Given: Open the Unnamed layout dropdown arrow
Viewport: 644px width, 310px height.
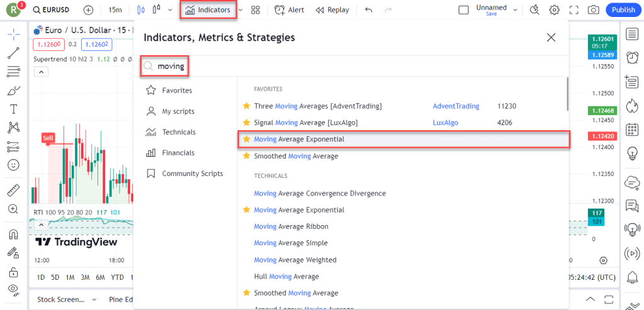Looking at the screenshot, I should click(x=516, y=10).
